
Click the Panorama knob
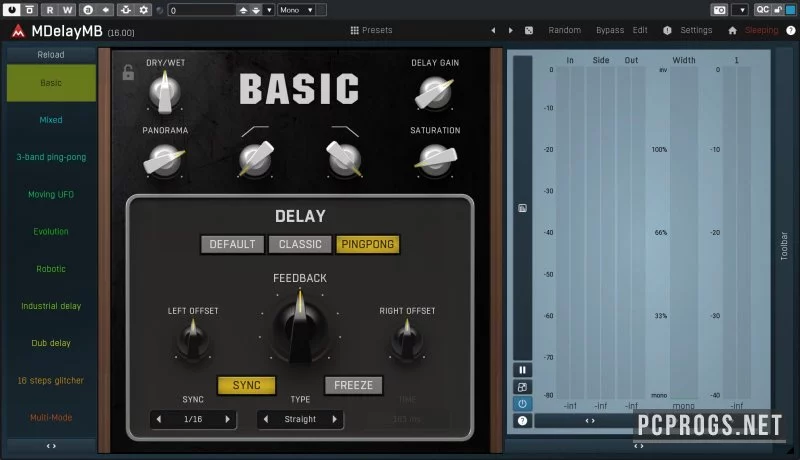tap(164, 160)
